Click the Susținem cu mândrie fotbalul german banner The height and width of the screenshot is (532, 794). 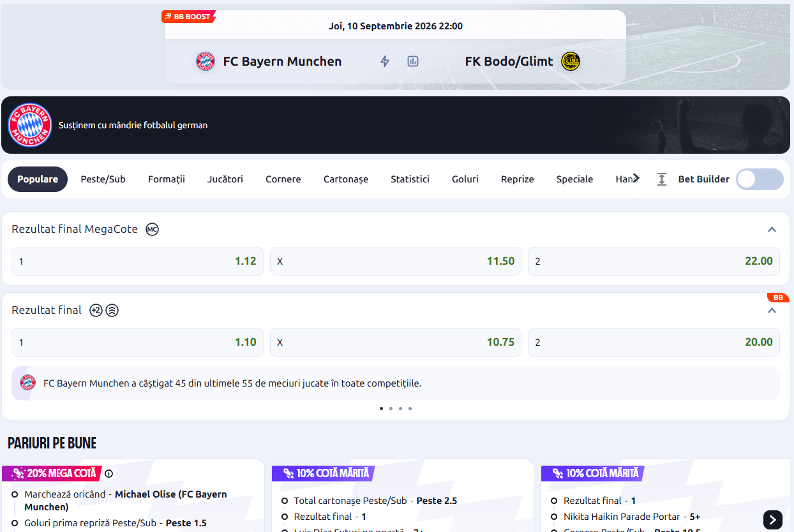[396, 125]
